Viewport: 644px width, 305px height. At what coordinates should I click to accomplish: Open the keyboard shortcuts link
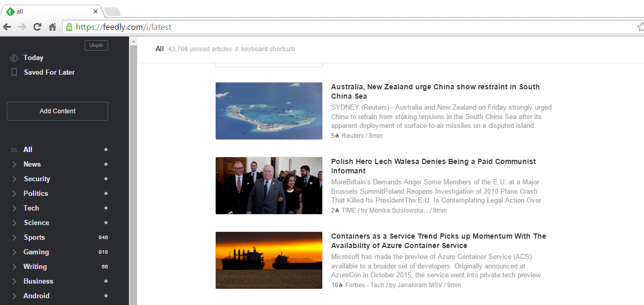268,49
